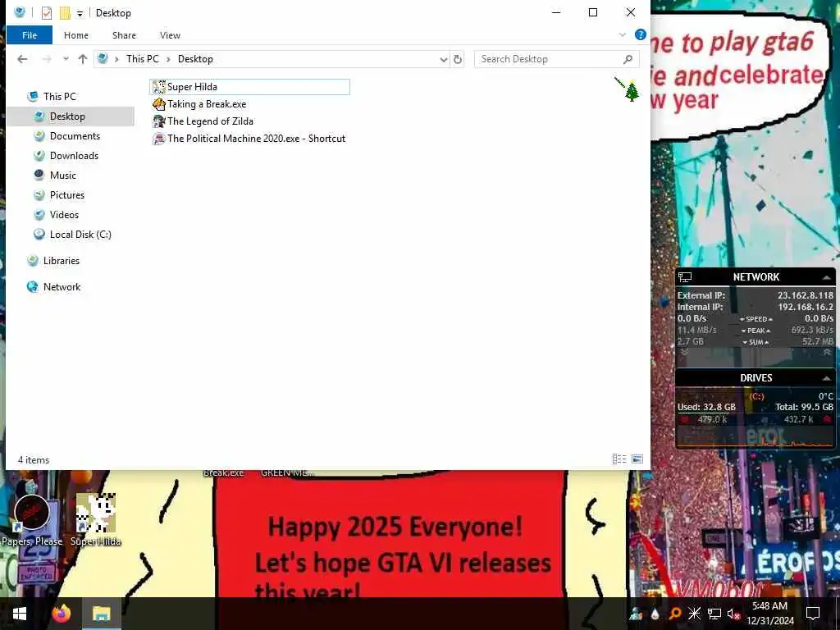Select Super Hilda desktop shortcut
Image resolution: width=840 pixels, height=630 pixels.
pos(96,519)
